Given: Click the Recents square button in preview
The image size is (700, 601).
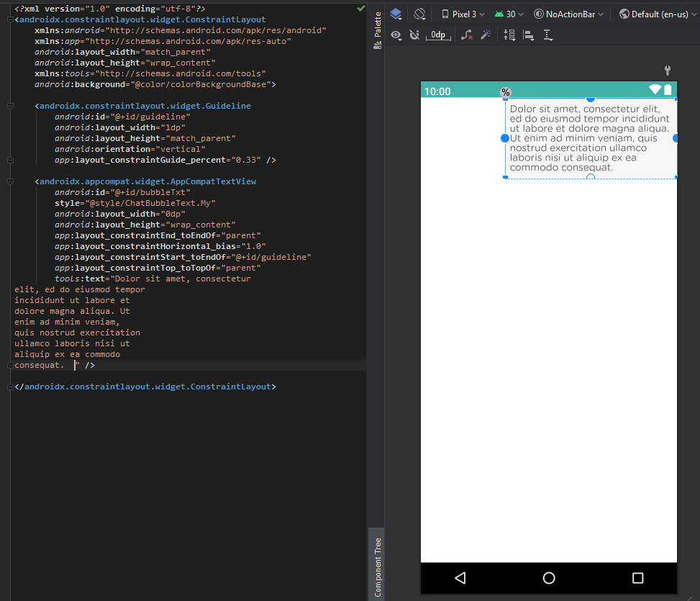Looking at the screenshot, I should (x=638, y=578).
